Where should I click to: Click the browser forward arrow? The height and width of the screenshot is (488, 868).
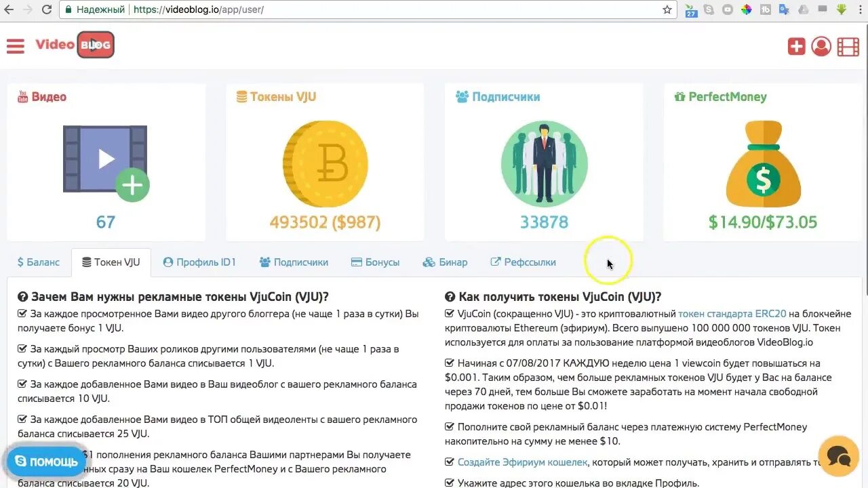coord(28,9)
